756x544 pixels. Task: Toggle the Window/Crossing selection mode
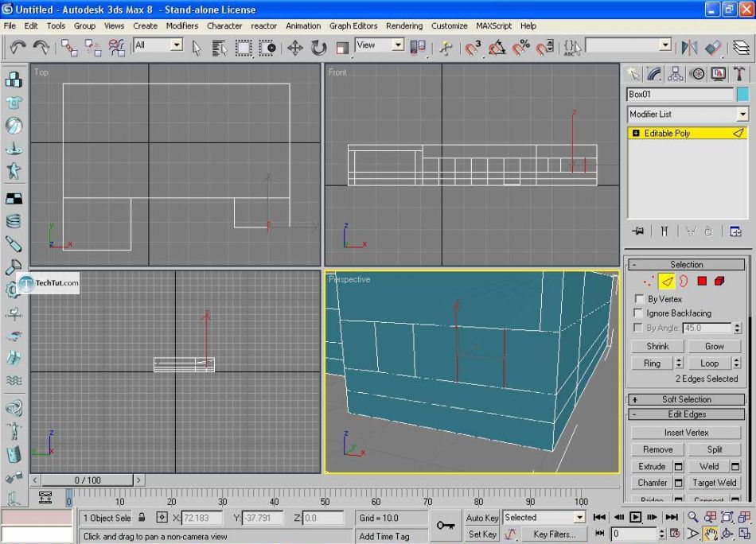pyautogui.click(x=267, y=48)
